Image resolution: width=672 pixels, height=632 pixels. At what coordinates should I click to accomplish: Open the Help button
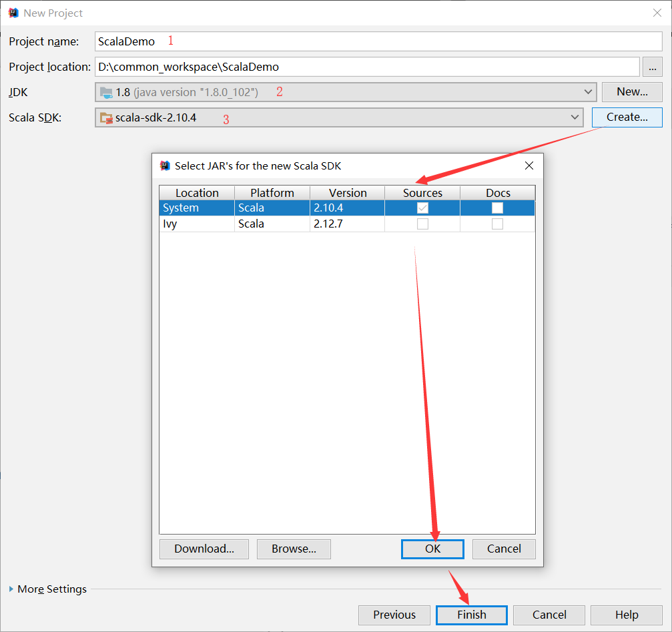pos(627,615)
